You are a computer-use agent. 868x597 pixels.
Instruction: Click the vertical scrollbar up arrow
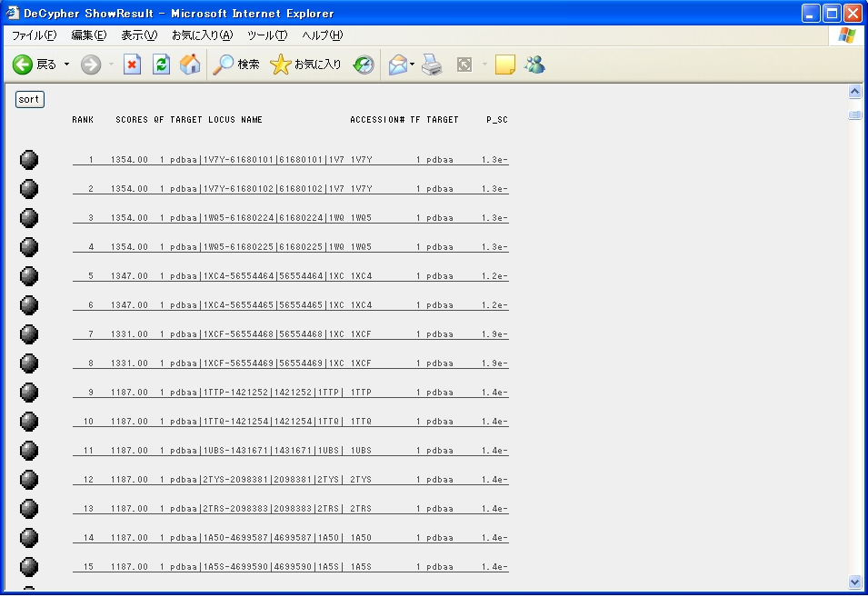pos(854,91)
